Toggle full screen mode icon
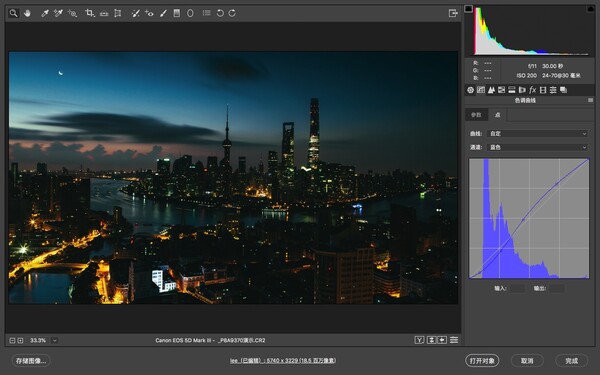Viewport: 600px width, 375px height. coord(453,13)
